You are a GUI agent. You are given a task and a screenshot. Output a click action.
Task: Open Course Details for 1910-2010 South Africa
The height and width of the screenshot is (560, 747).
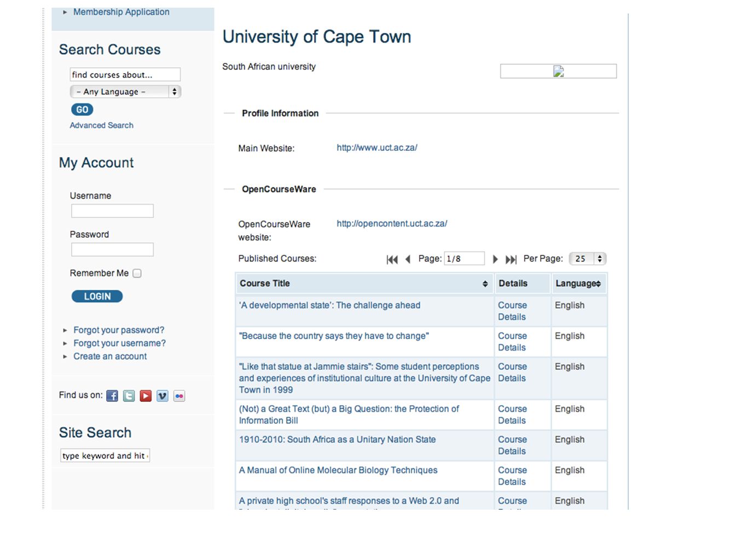[512, 445]
